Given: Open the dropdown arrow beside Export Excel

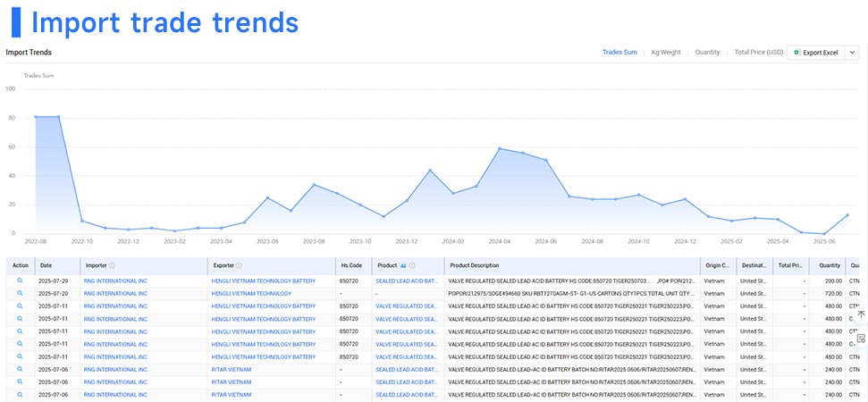Looking at the screenshot, I should [853, 53].
